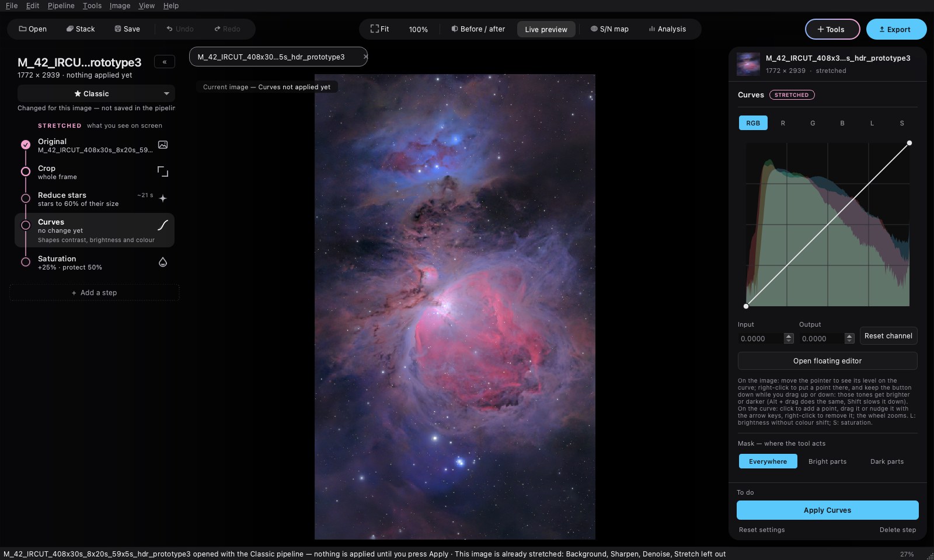Save using the Save toolbar button
Image resolution: width=934 pixels, height=560 pixels.
(127, 29)
